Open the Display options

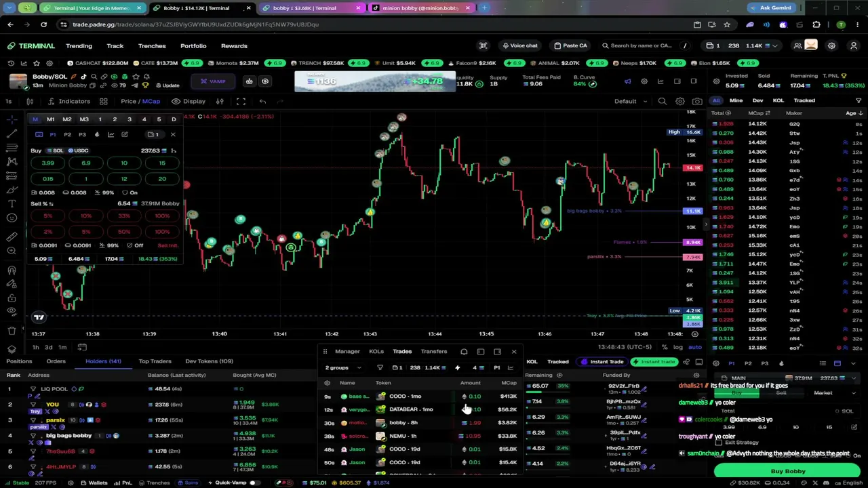pos(189,102)
